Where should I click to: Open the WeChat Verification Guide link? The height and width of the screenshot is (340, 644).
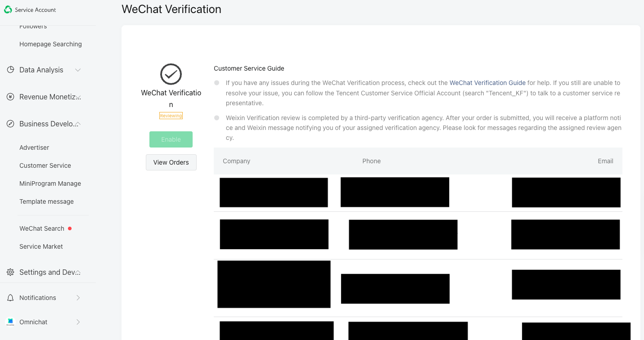[487, 83]
